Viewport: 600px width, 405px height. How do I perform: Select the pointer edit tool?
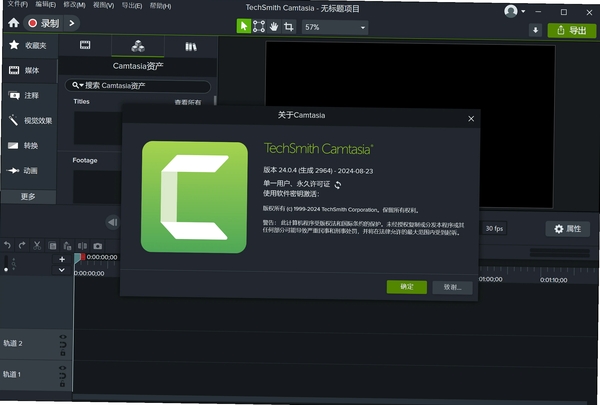tap(244, 26)
